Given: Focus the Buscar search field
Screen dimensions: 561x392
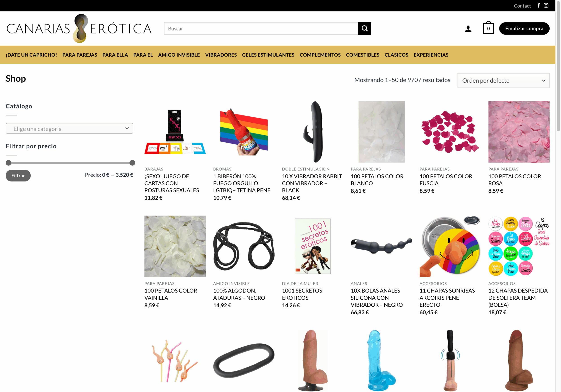Looking at the screenshot, I should [x=261, y=29].
